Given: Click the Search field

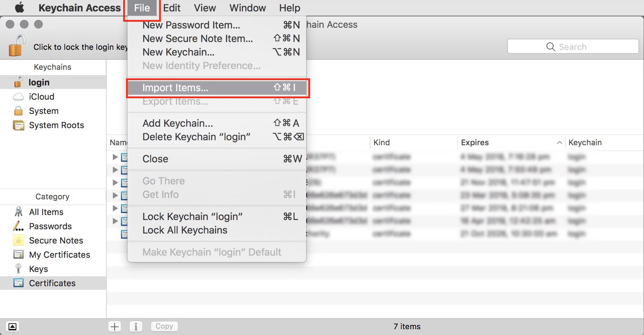Looking at the screenshot, I should 573,47.
